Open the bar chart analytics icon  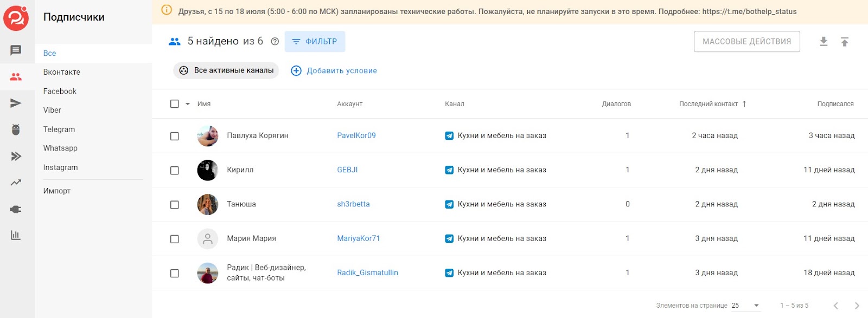[x=16, y=235]
